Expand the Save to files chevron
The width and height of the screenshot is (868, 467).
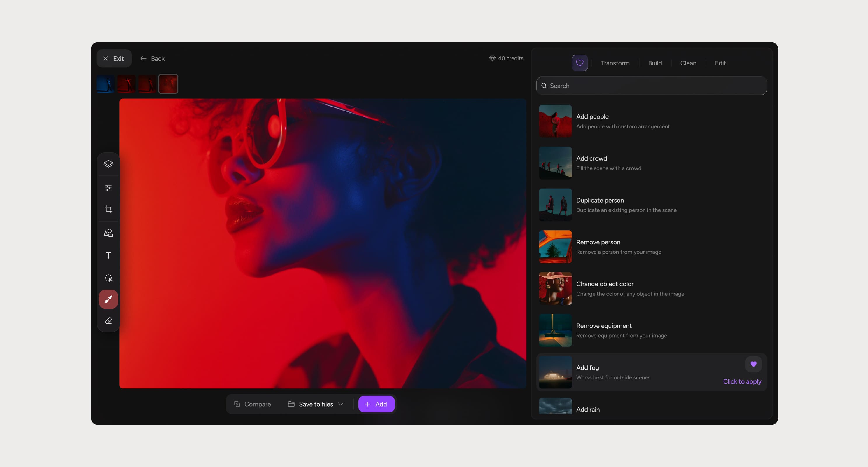341,404
